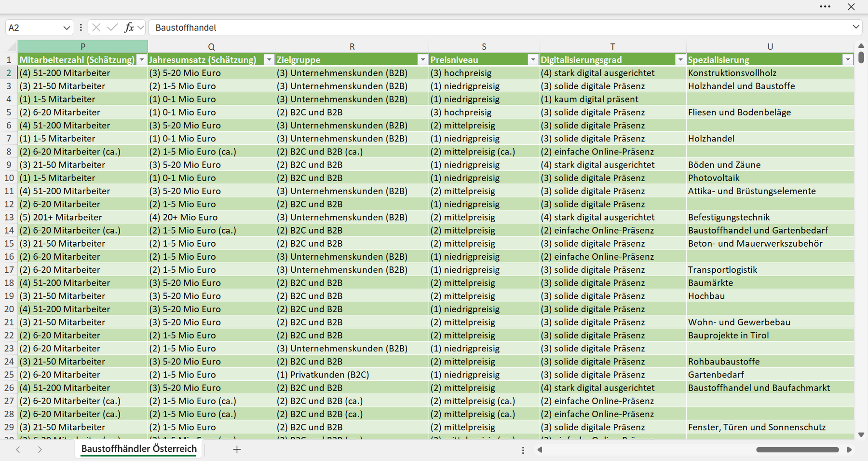868x461 pixels.
Task: Go to next sheet with right arrow
Action: [x=40, y=449]
